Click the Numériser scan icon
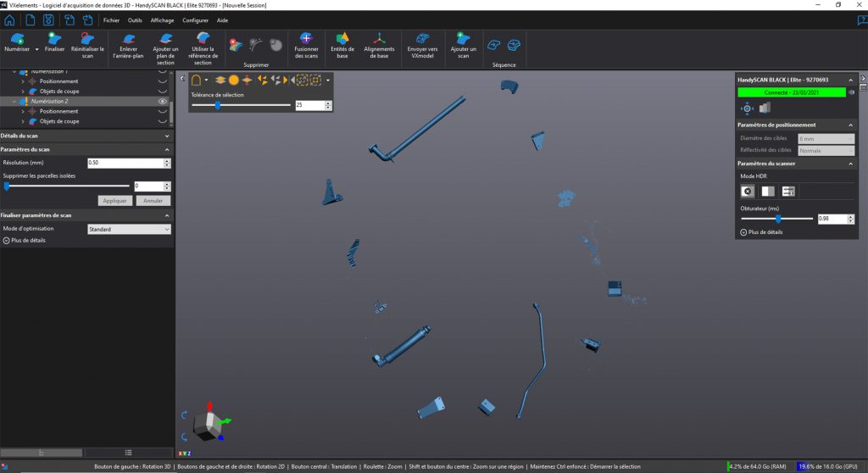 [16, 39]
